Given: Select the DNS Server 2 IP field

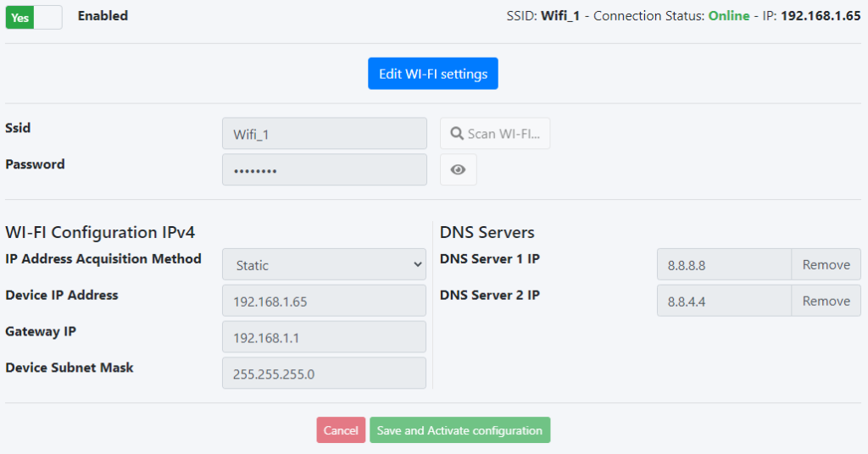Looking at the screenshot, I should click(x=724, y=301).
